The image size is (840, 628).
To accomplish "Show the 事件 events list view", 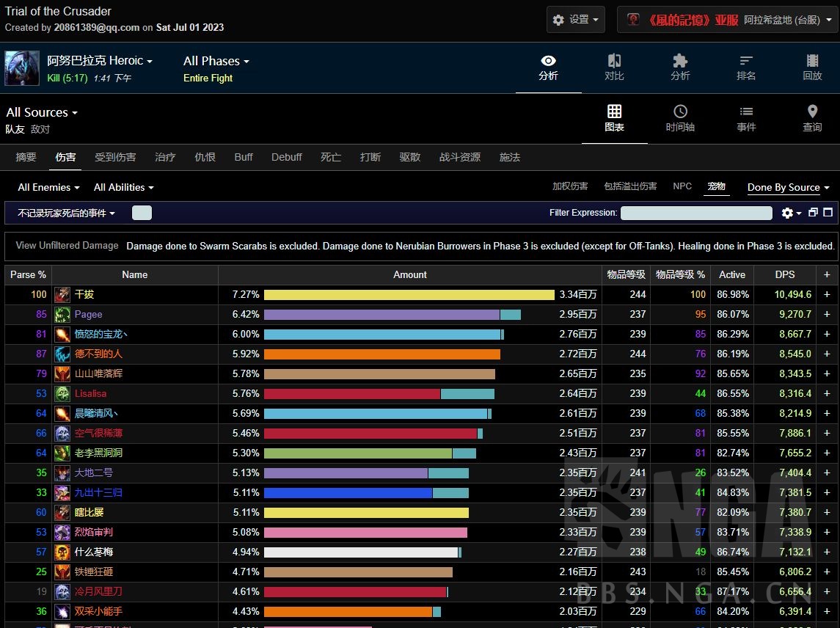I will (746, 119).
